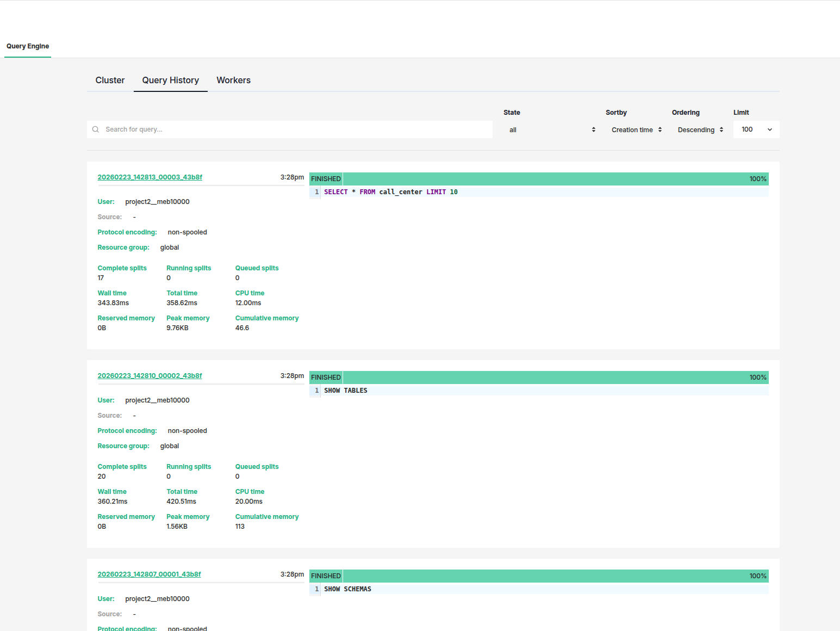Image resolution: width=840 pixels, height=631 pixels.
Task: Click the Limit dropdown chevron
Action: (769, 129)
